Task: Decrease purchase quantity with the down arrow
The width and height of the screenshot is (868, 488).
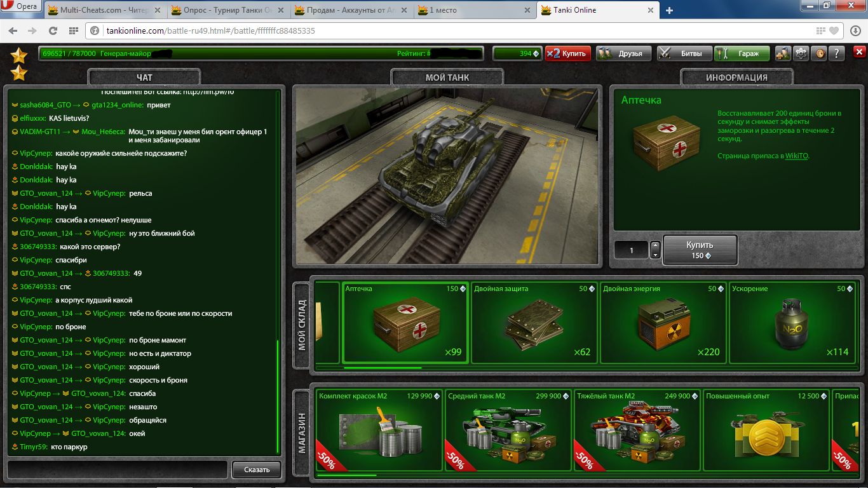Action: tap(655, 254)
